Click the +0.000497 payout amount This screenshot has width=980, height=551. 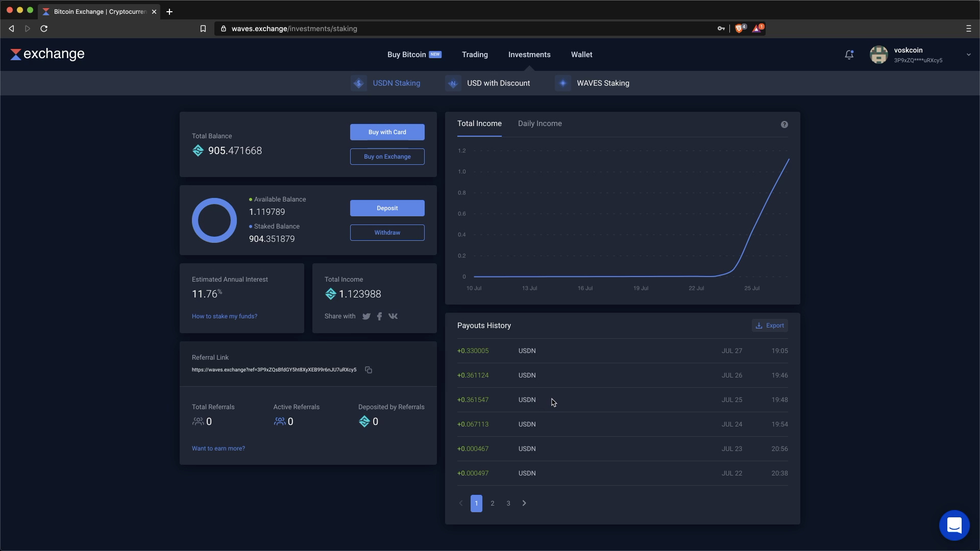(x=473, y=473)
